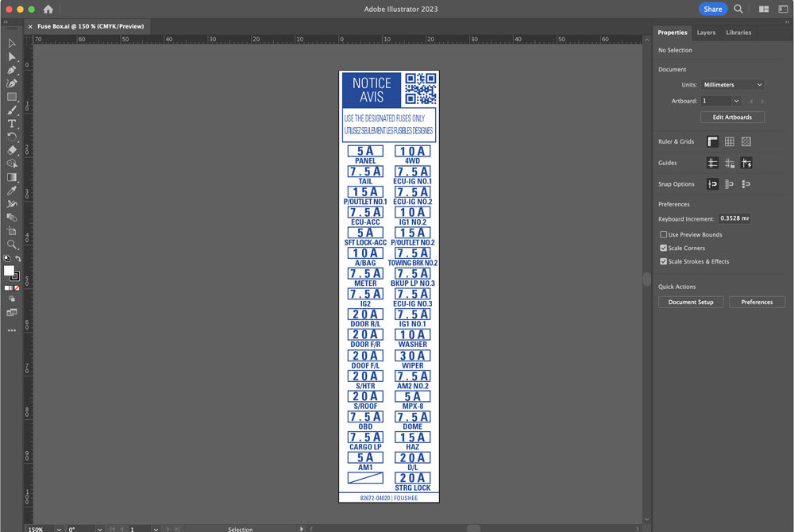The image size is (794, 532).
Task: Click the Share button
Action: click(712, 9)
